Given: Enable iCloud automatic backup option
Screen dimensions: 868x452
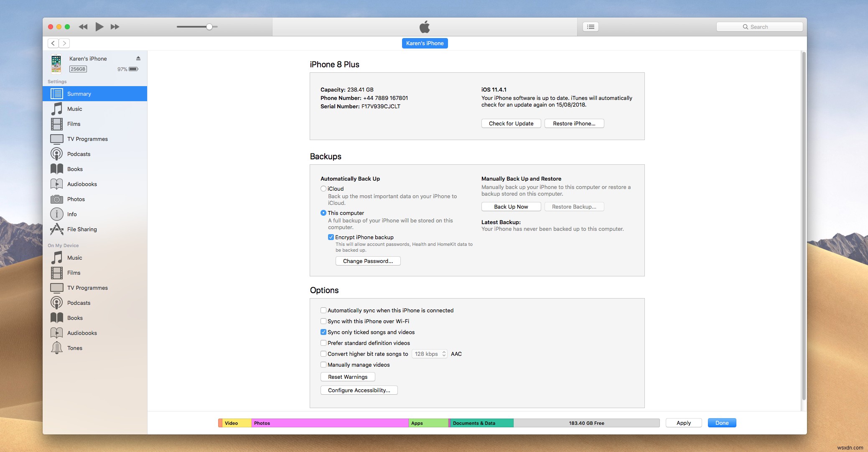Looking at the screenshot, I should pos(323,189).
